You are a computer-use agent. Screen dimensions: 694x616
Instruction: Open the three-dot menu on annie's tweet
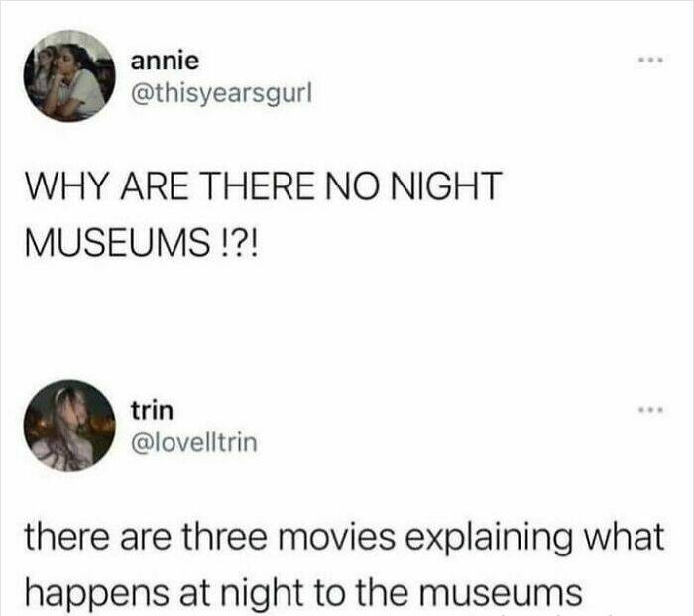coord(652,60)
